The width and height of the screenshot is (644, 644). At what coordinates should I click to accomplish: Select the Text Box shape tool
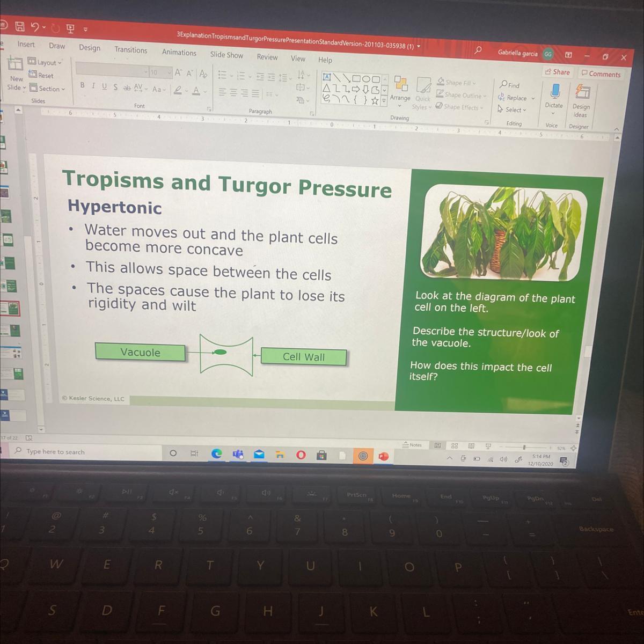pos(327,77)
